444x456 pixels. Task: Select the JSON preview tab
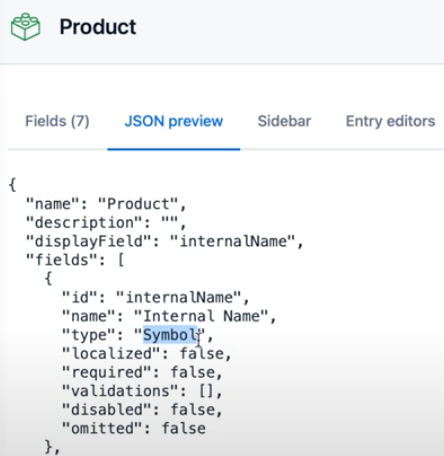tap(174, 121)
